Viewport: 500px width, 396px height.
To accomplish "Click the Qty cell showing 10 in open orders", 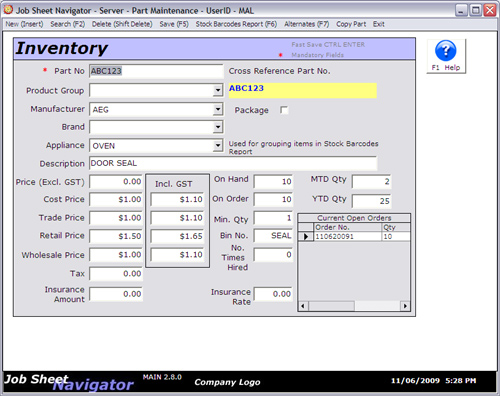I will [x=396, y=236].
